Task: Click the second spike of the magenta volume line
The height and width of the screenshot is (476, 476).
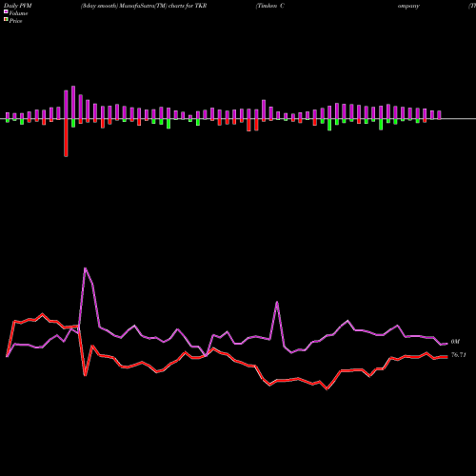Action: [277, 302]
